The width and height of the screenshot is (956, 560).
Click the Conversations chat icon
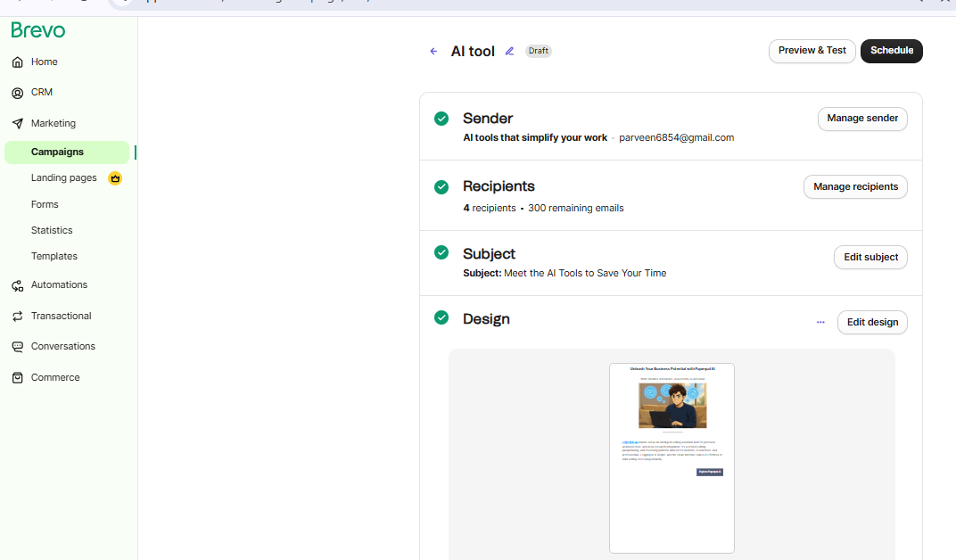(x=18, y=347)
